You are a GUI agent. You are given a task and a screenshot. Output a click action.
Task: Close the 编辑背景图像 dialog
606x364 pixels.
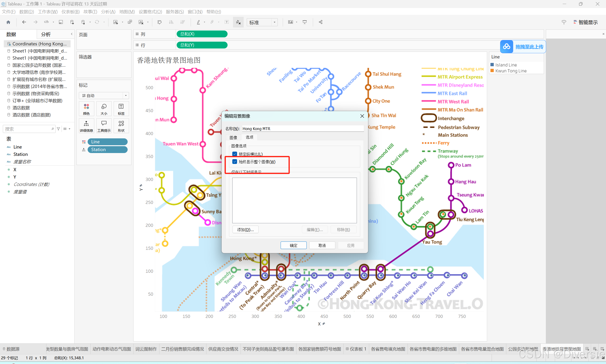362,116
